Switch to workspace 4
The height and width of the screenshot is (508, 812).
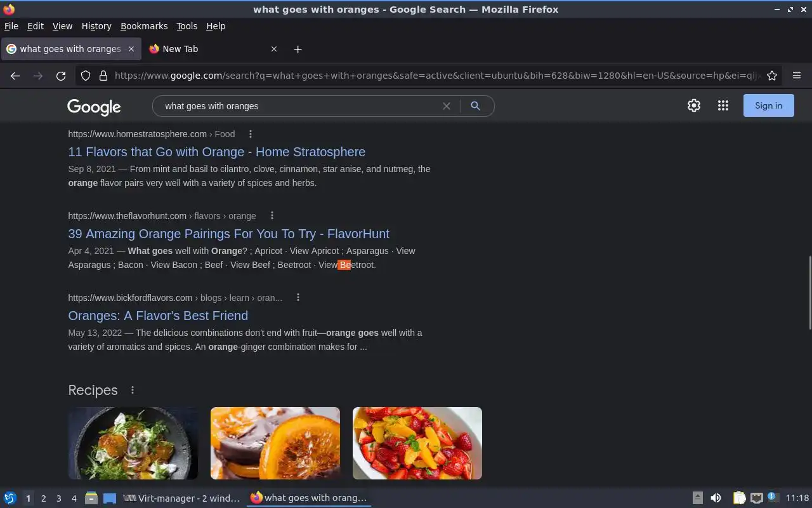[74, 498]
